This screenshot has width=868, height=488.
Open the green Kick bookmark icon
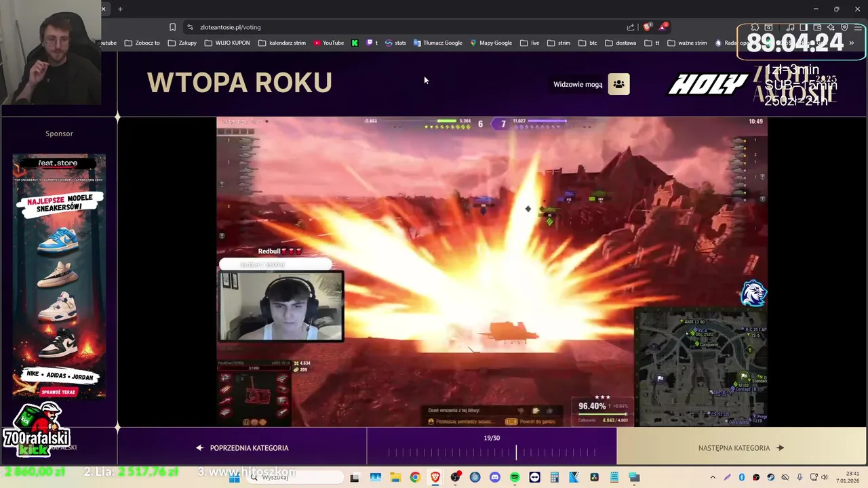point(355,43)
